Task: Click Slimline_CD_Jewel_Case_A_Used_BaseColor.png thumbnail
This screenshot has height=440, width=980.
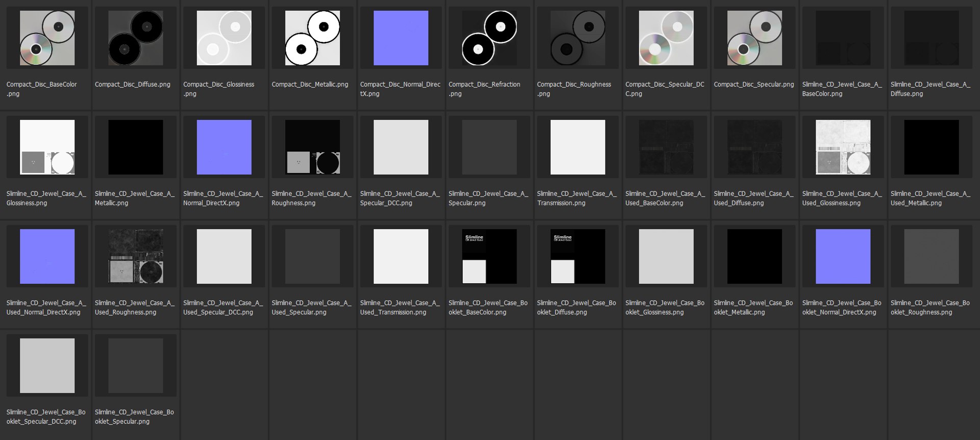Action: 666,147
